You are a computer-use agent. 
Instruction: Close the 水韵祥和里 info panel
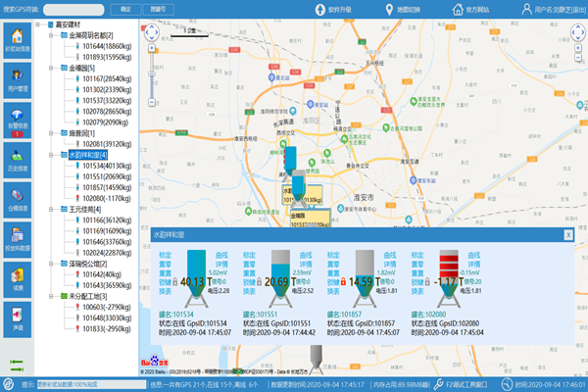pos(568,236)
